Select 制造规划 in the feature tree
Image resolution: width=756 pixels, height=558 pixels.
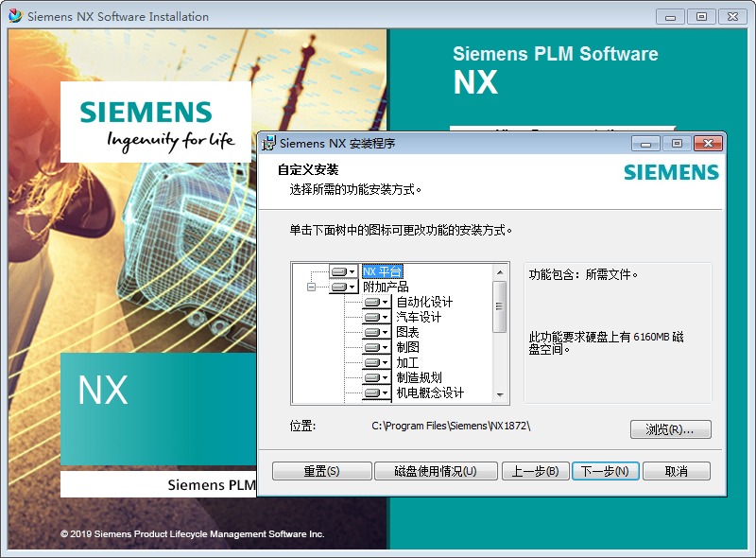(419, 377)
